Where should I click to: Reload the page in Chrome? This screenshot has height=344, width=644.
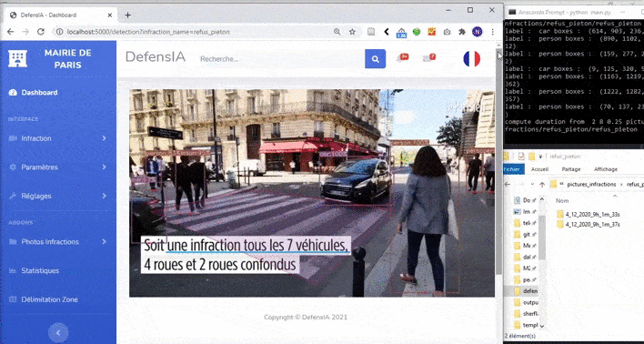pyautogui.click(x=40, y=32)
